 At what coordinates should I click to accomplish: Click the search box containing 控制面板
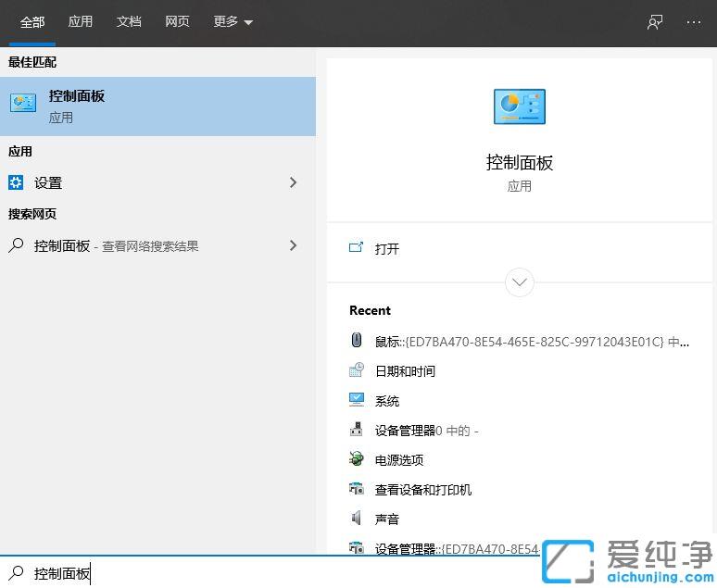coord(278,574)
